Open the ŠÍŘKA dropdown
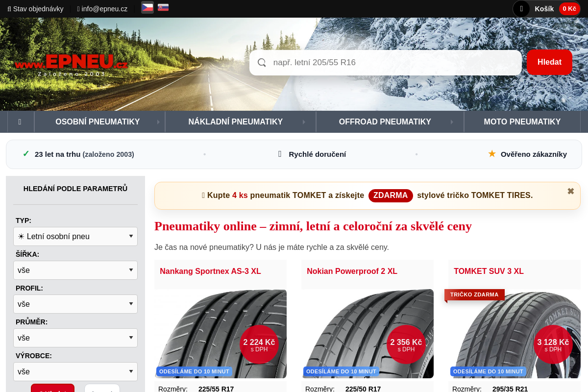 (75, 270)
